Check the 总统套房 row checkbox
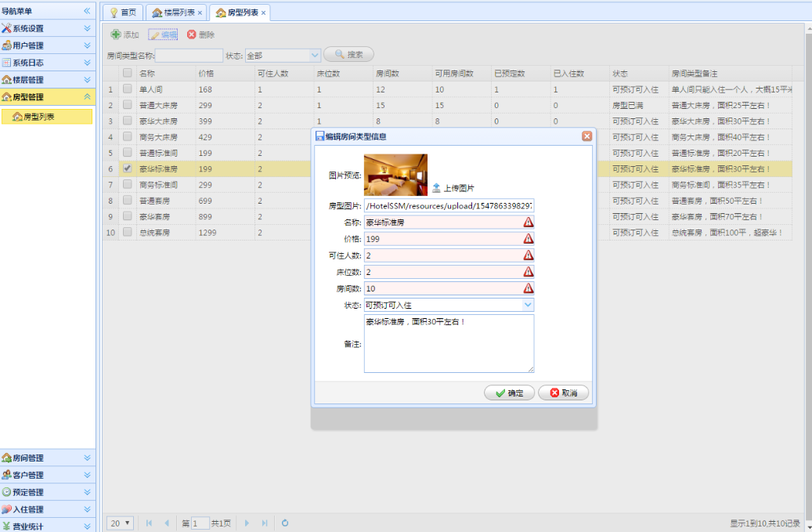The width and height of the screenshot is (812, 532). tap(127, 232)
